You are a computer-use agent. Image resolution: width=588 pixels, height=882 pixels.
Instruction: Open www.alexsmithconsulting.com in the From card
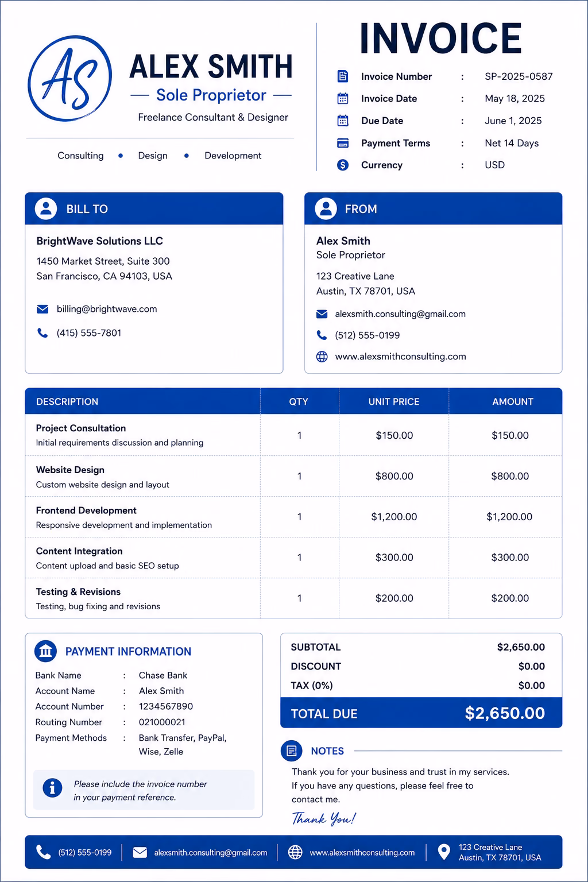coord(400,357)
